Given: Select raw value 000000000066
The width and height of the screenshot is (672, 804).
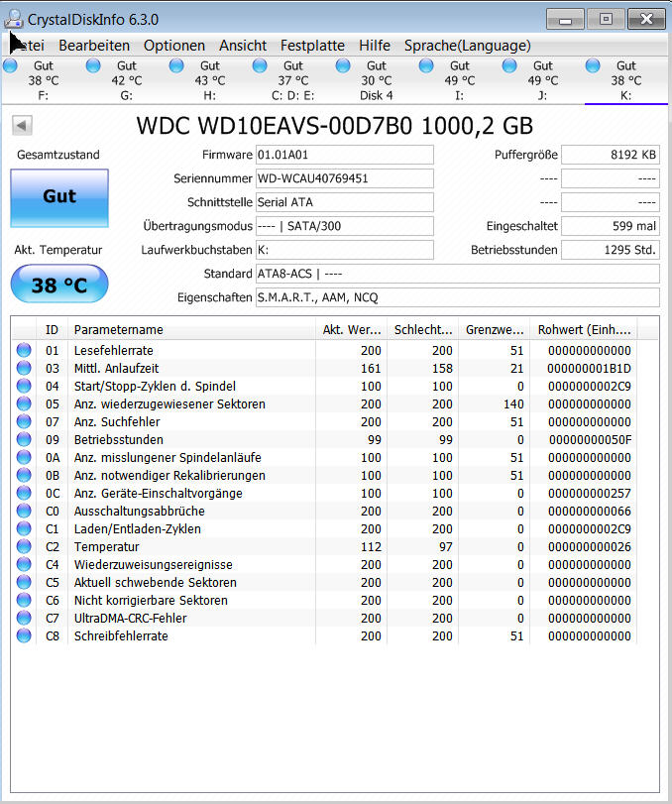Looking at the screenshot, I should click(x=590, y=512).
